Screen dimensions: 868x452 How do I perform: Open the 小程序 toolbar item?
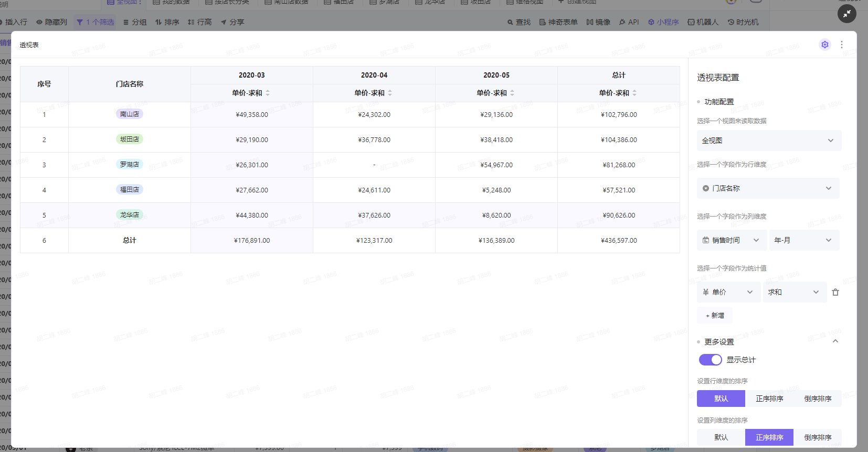663,22
